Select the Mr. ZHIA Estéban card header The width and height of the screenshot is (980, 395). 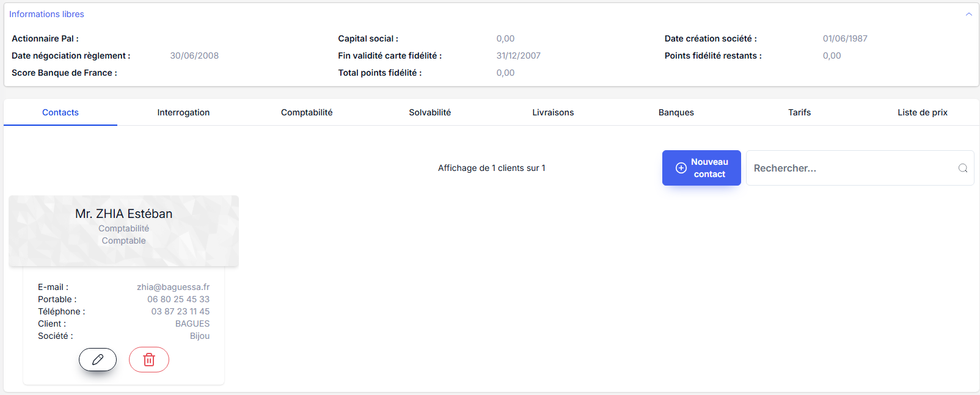point(123,214)
